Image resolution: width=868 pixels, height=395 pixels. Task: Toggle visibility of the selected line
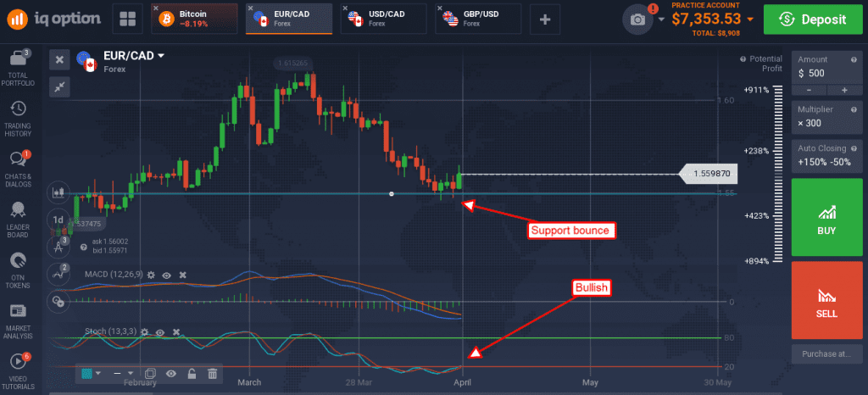pos(171,374)
